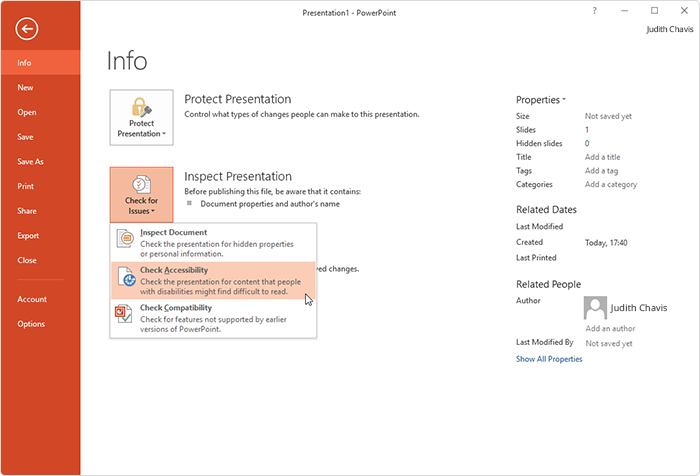The height and width of the screenshot is (476, 700).
Task: Close the PowerPoint window
Action: point(684,11)
